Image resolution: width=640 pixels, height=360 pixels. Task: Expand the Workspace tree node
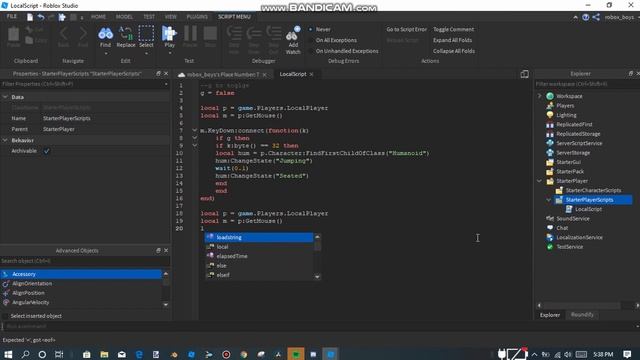[x=539, y=96]
